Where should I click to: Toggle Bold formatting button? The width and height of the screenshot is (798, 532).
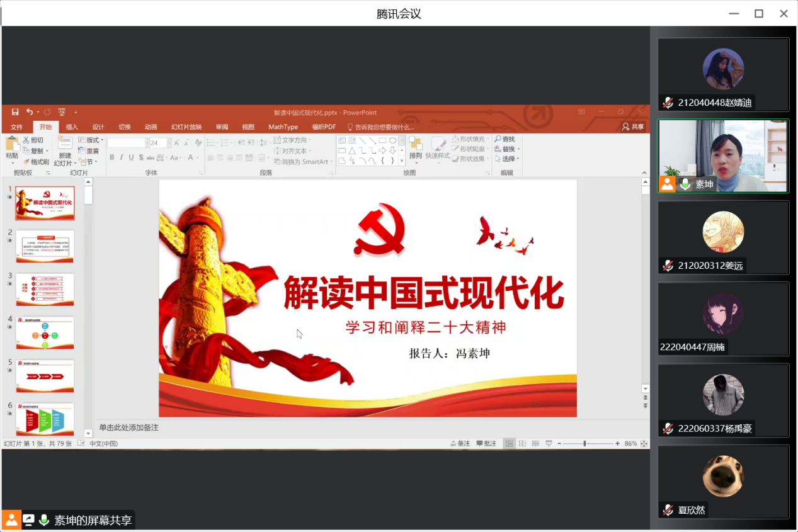112,157
